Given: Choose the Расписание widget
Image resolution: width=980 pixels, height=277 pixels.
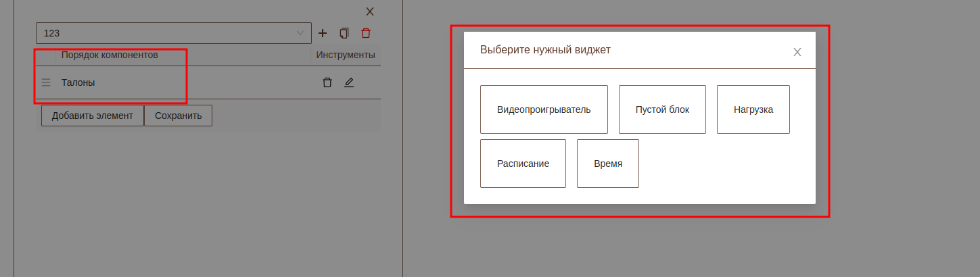Looking at the screenshot, I should [x=523, y=163].
